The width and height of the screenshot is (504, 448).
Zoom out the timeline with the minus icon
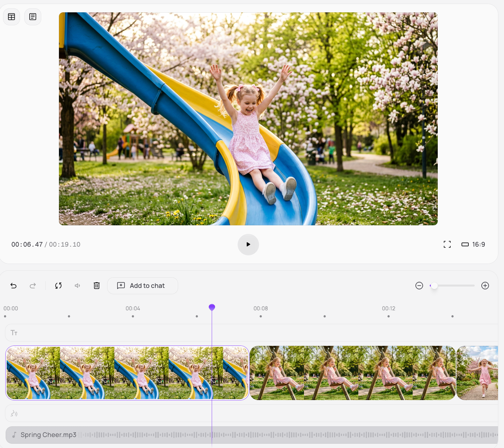(x=419, y=286)
